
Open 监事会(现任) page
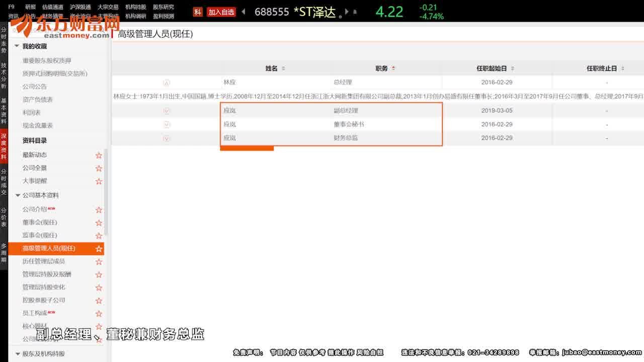[40, 235]
